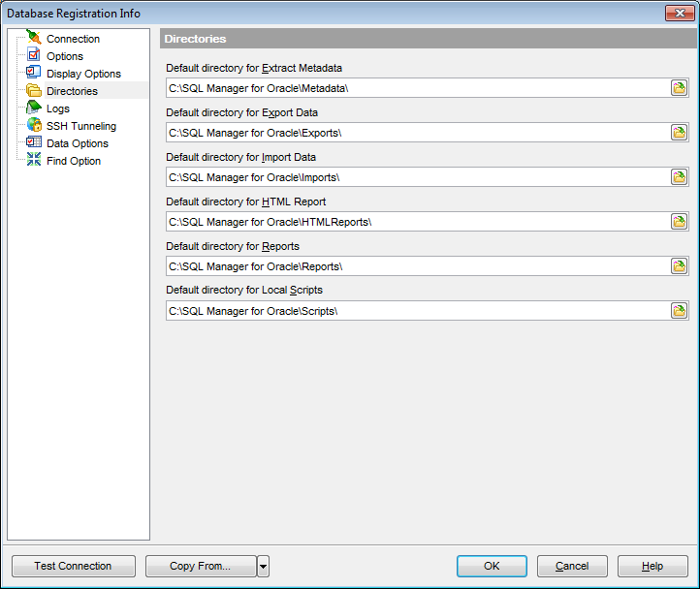Screen dimensions: 700x589
Task: Open the Copy From dropdown arrow
Action: coord(263,567)
